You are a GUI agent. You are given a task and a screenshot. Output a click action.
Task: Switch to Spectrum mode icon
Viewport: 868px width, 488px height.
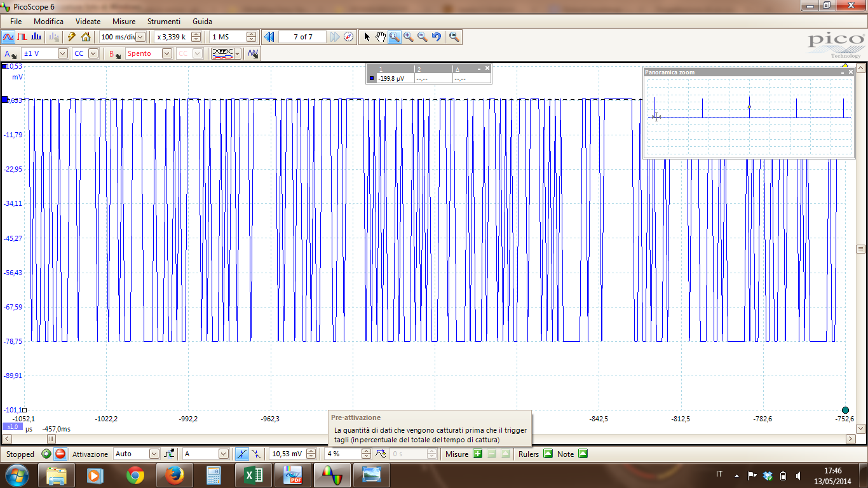36,37
